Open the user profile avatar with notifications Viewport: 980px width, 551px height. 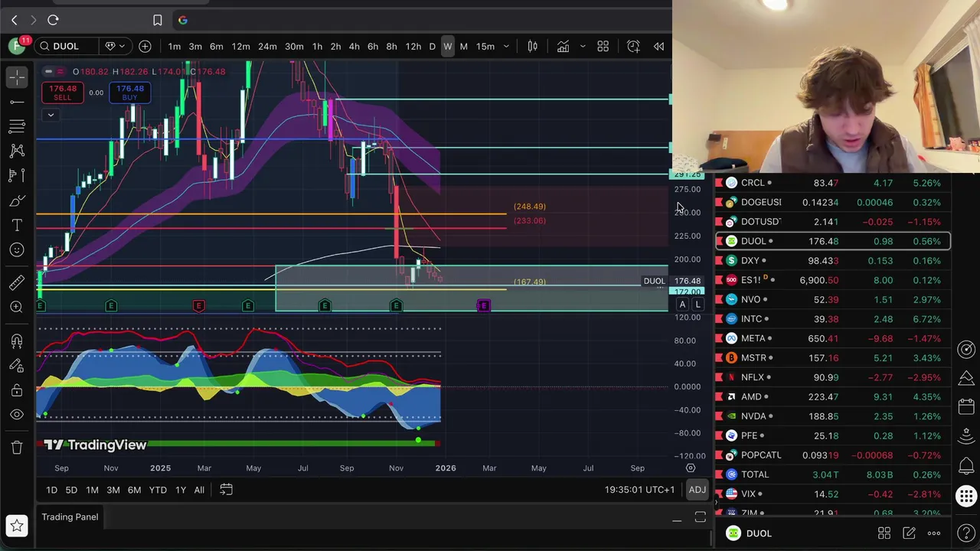pos(17,46)
